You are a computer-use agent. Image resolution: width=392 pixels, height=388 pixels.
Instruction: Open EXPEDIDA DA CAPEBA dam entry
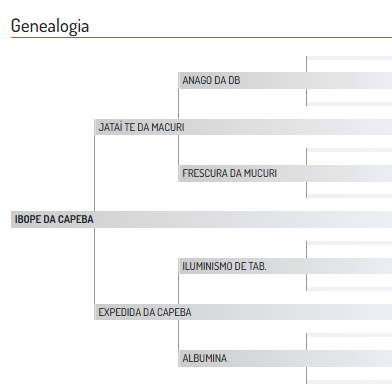point(243,312)
